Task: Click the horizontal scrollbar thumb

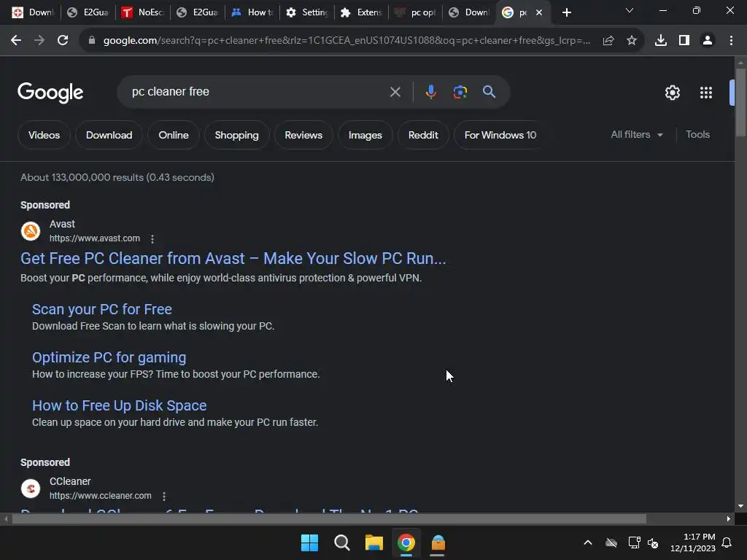Action: point(329,518)
